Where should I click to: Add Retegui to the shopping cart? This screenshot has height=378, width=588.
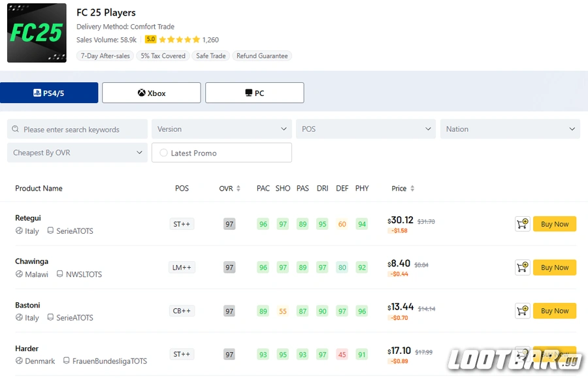[523, 224]
